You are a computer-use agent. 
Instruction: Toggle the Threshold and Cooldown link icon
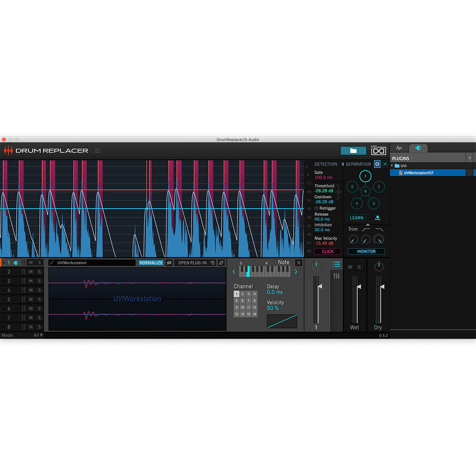click(338, 191)
